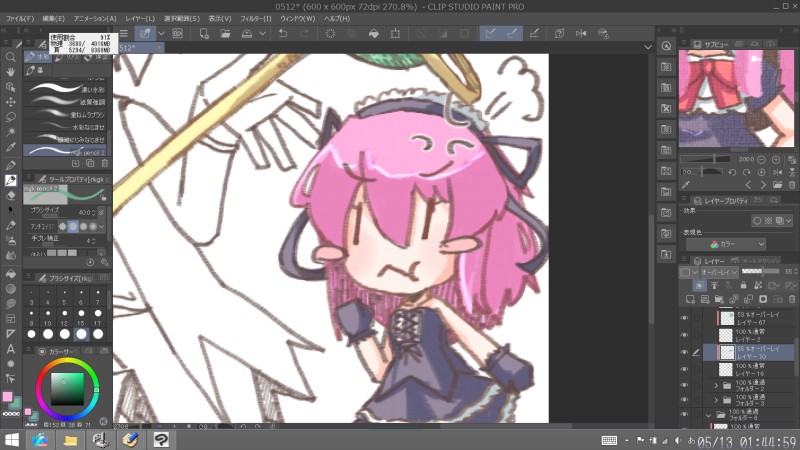
Task: Open the ファイル(F) menu
Action: [x=20, y=18]
